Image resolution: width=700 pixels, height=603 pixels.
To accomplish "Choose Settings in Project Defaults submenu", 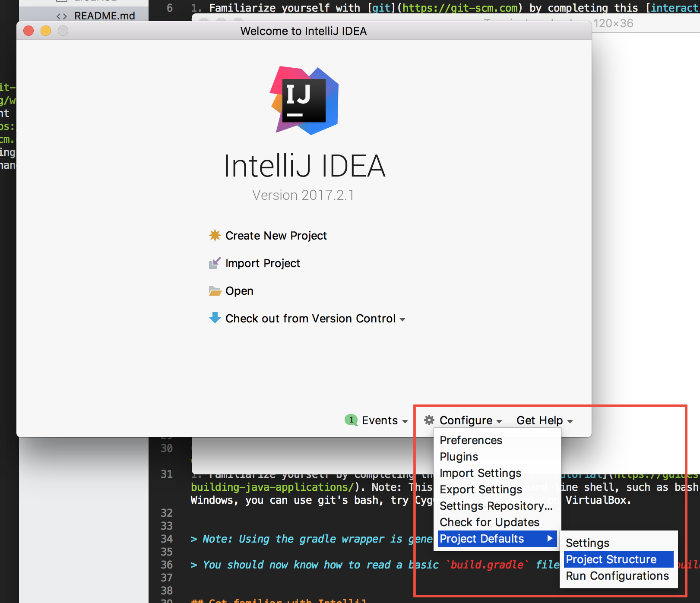I will [618, 543].
